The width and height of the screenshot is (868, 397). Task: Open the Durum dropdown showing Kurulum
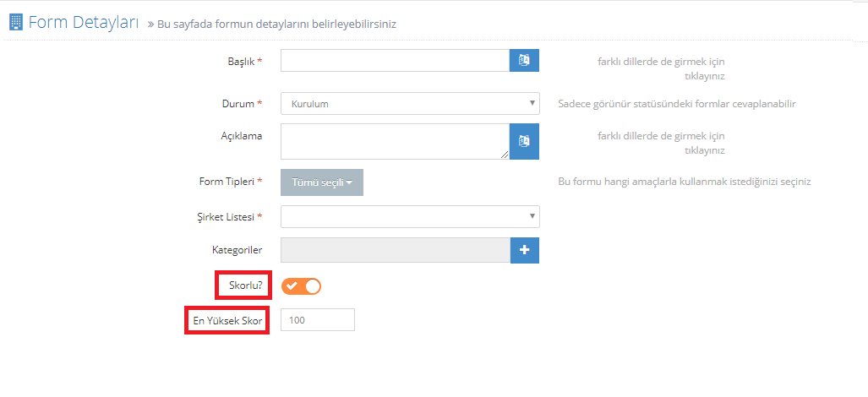[410, 103]
